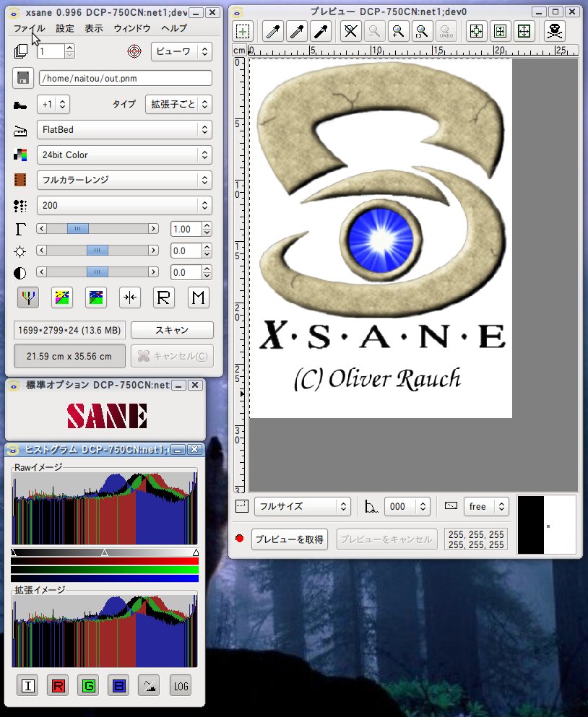This screenshot has width=588, height=717.
Task: Click the histogram gray point triangle marker
Action: [x=105, y=552]
